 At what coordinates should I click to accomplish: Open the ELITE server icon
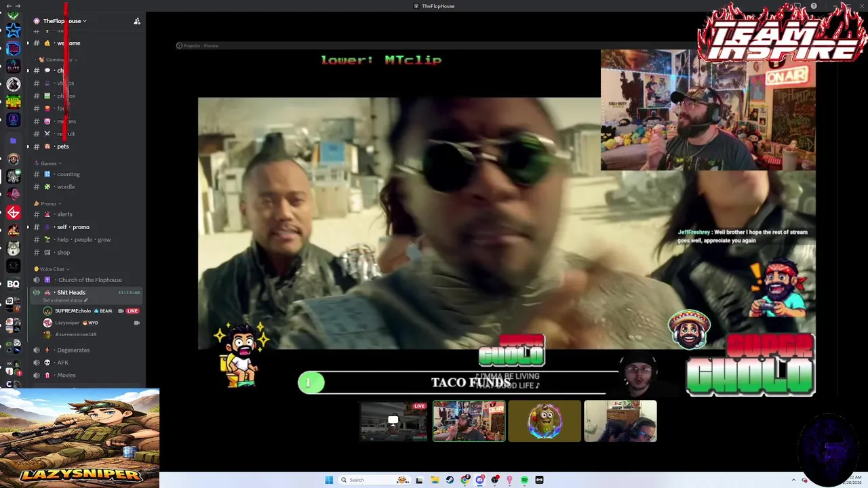(x=13, y=66)
